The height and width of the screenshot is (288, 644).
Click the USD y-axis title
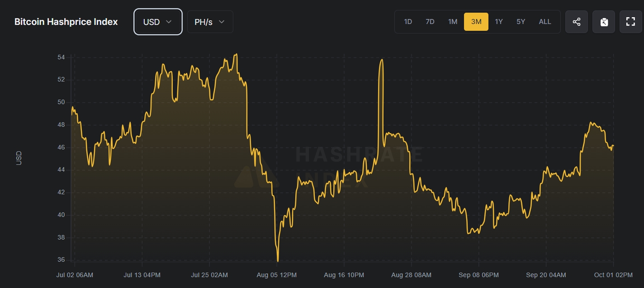point(19,158)
